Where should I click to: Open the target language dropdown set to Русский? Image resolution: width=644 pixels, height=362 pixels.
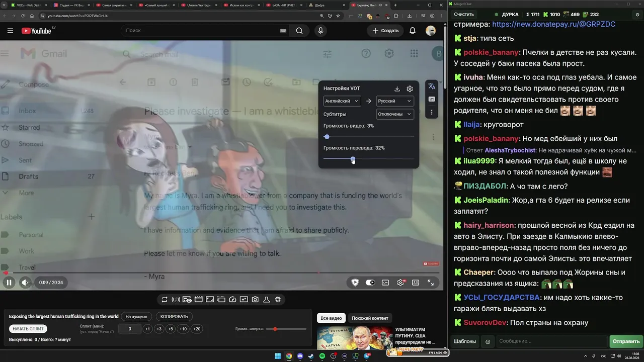(x=395, y=101)
